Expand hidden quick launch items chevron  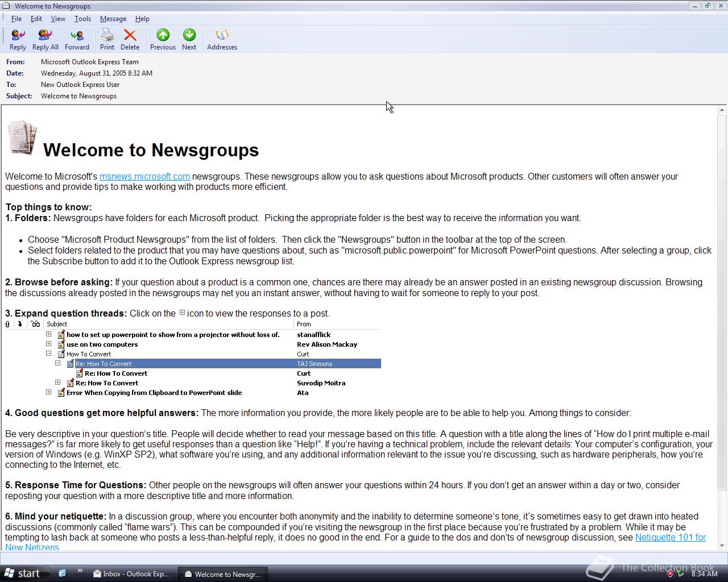(80, 571)
